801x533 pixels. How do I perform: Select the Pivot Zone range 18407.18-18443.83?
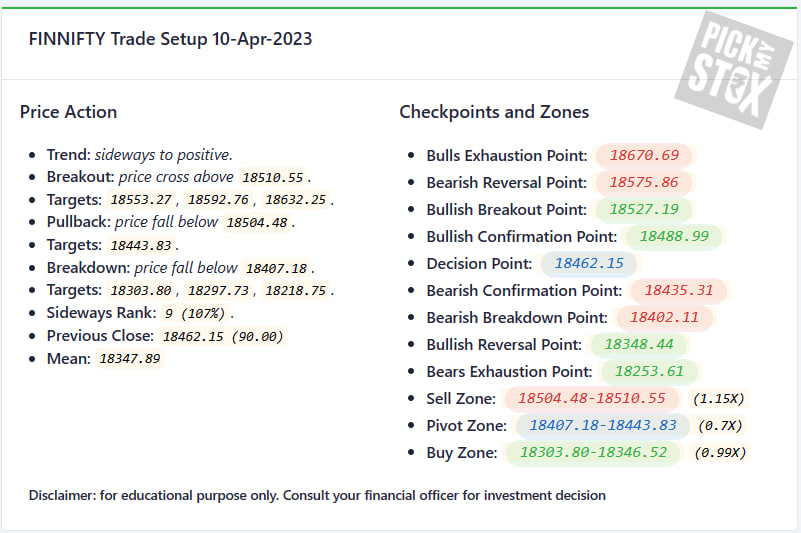(x=602, y=426)
